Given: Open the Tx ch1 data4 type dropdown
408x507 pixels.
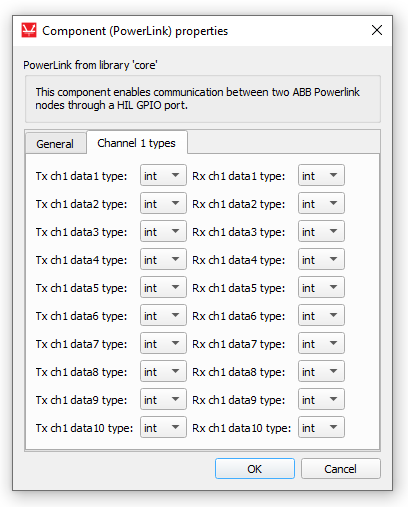Looking at the screenshot, I should pyautogui.click(x=163, y=259).
